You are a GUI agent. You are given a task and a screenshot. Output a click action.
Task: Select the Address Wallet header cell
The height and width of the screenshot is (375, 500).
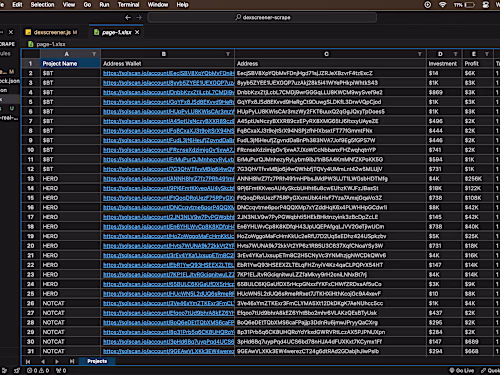click(168, 63)
